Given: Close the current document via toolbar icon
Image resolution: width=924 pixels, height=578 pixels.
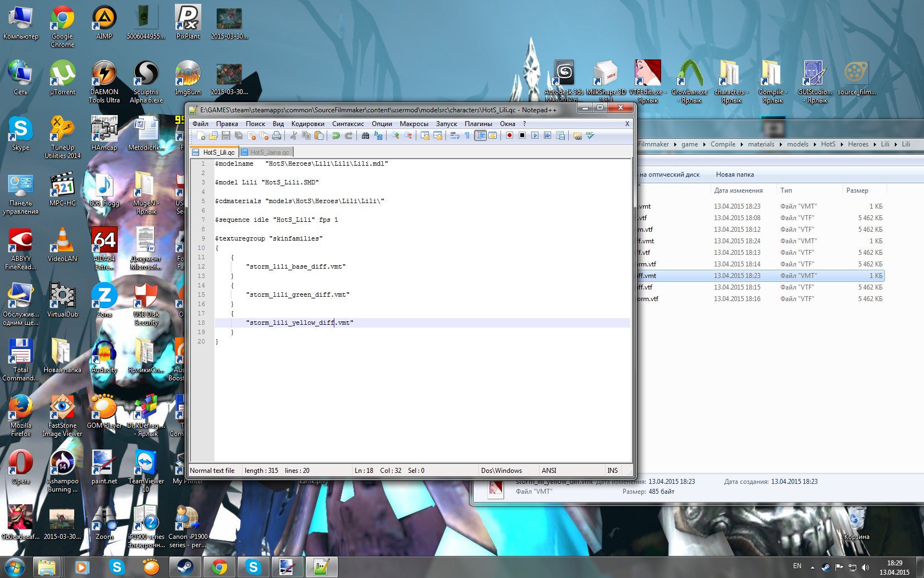Looking at the screenshot, I should tap(251, 135).
